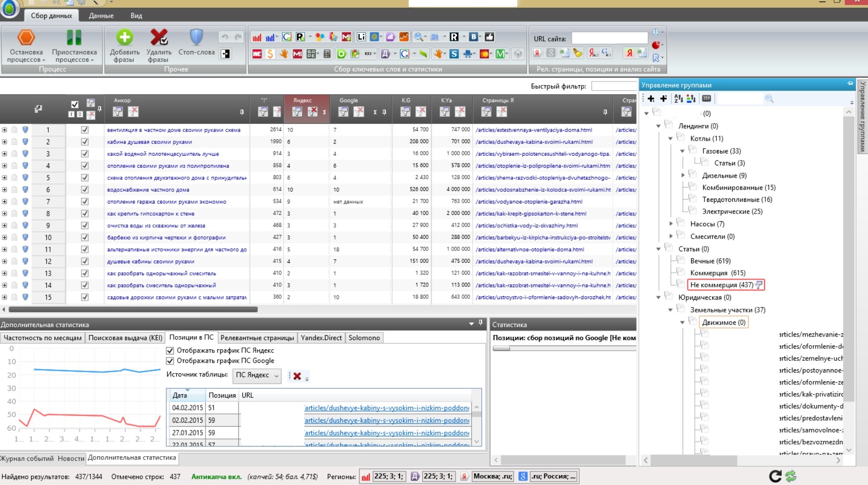Toggle Отображать график ПС Google checkbox
Screen dimensions: 868x485
(170, 361)
